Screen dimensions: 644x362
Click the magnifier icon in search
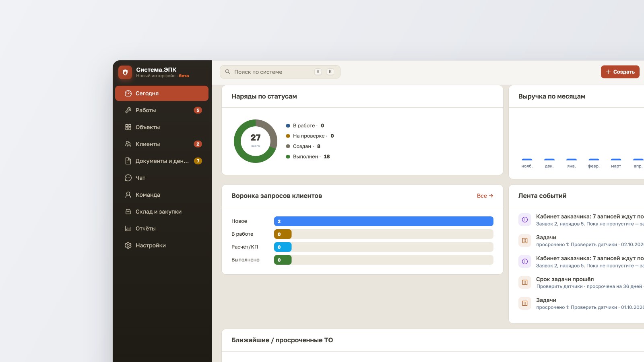click(228, 72)
